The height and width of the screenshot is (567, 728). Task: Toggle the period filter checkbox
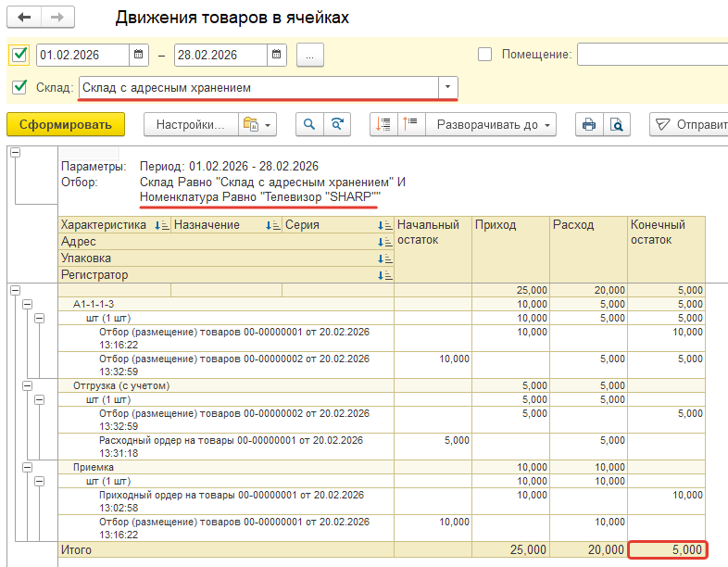pyautogui.click(x=19, y=55)
